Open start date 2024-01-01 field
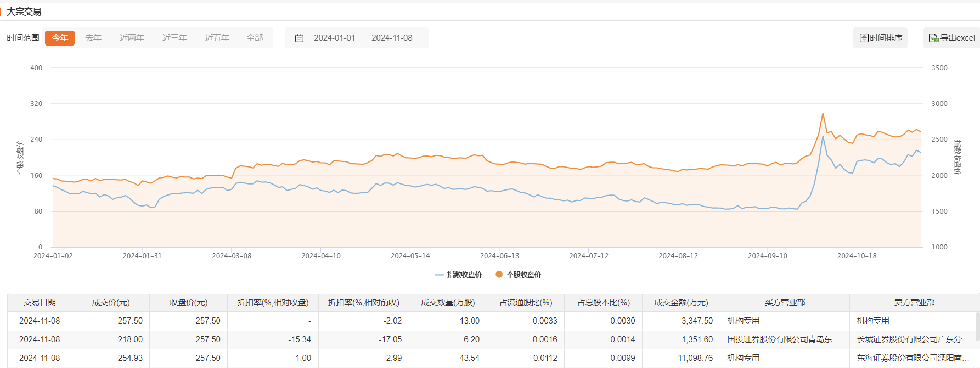This screenshot has width=980, height=368. [x=334, y=38]
